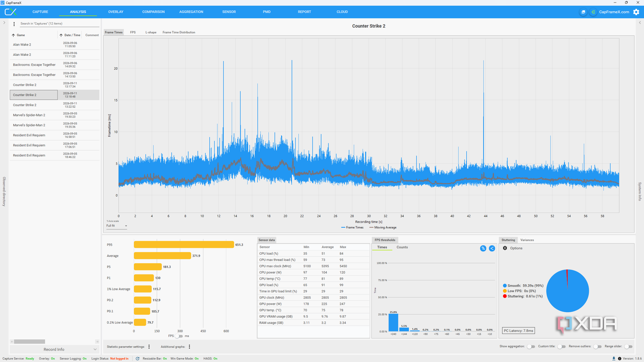Select Resident Evil Requiem capture from 18:46:22
Screen dimensions: 644x362
[x=55, y=155]
